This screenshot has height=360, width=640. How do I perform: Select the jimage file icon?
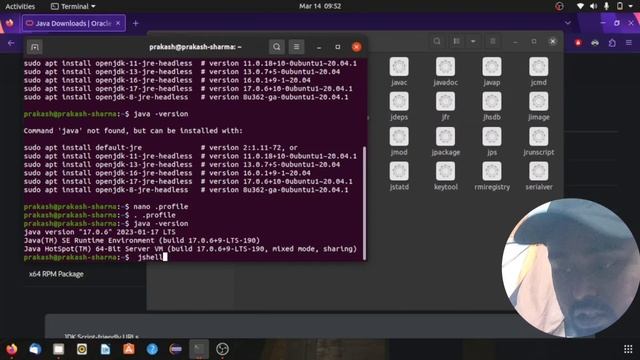point(538,102)
